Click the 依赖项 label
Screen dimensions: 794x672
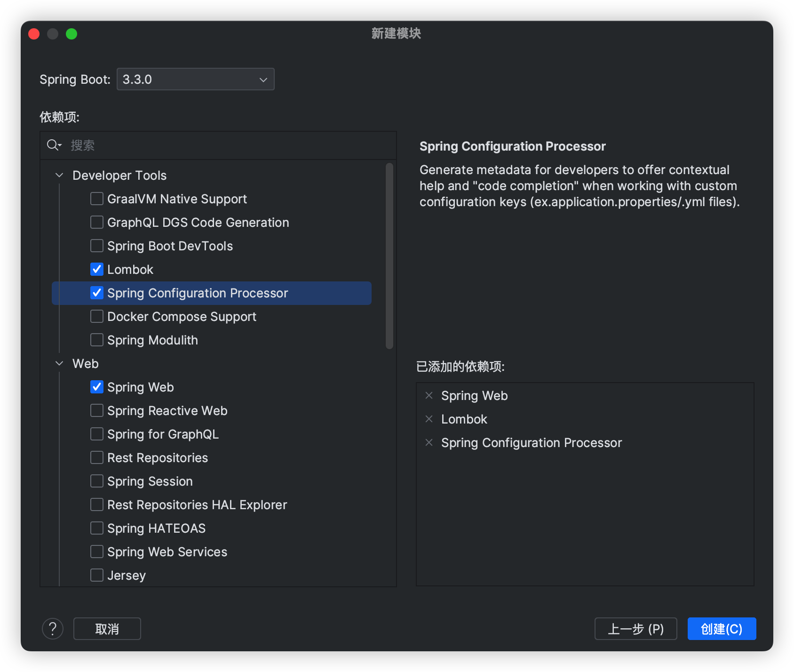click(x=59, y=117)
